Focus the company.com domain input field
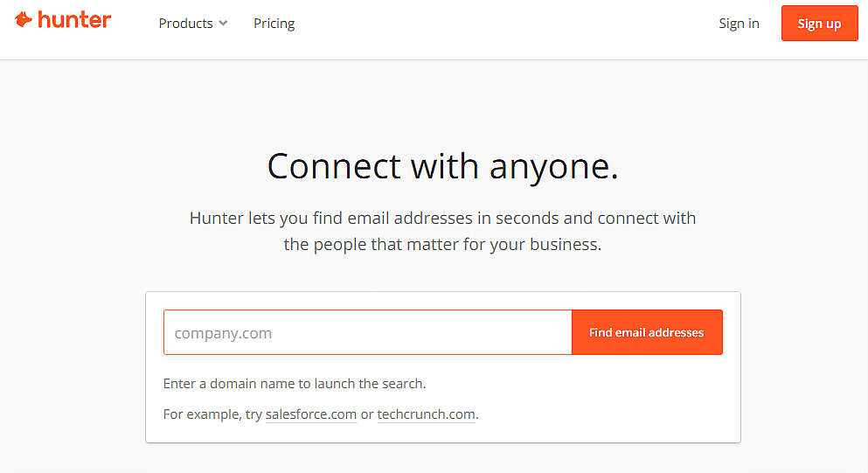The image size is (868, 473). [367, 333]
